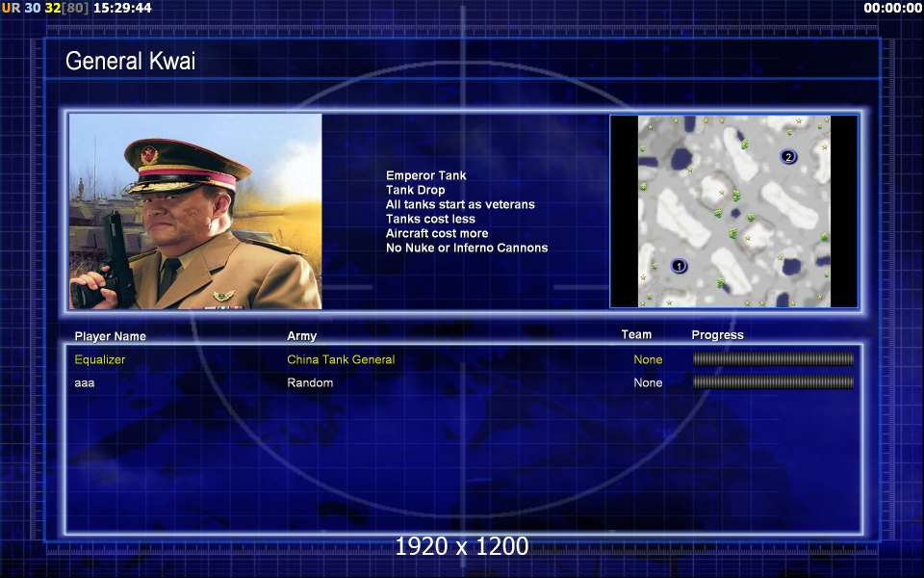Click the Tank Drop trait line

pyautogui.click(x=416, y=190)
